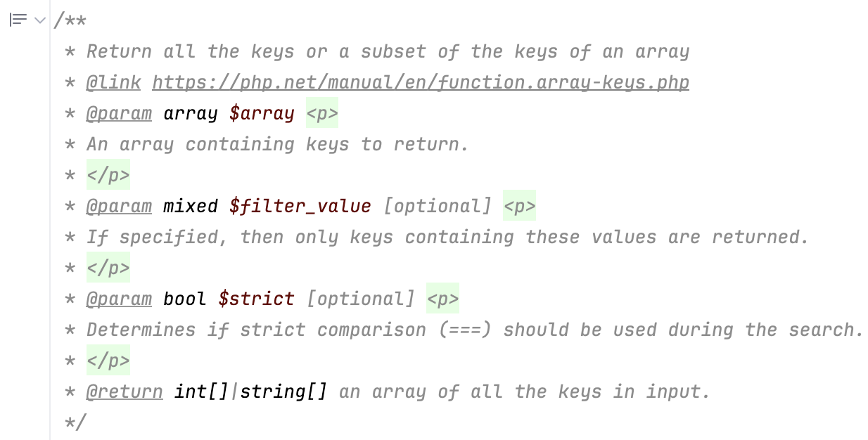Click the @param tag for $strict
The image size is (868, 440).
[119, 299]
